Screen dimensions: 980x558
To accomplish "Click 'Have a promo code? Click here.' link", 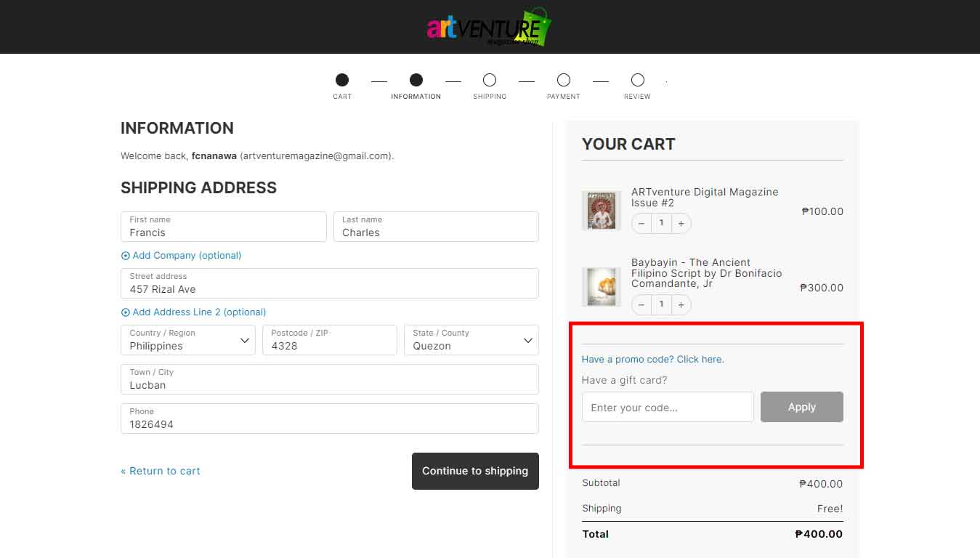I will [653, 360].
